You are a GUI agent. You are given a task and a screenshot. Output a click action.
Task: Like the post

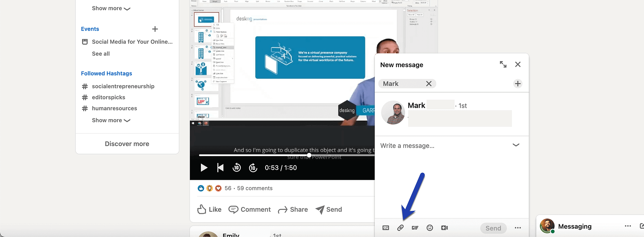point(209,209)
